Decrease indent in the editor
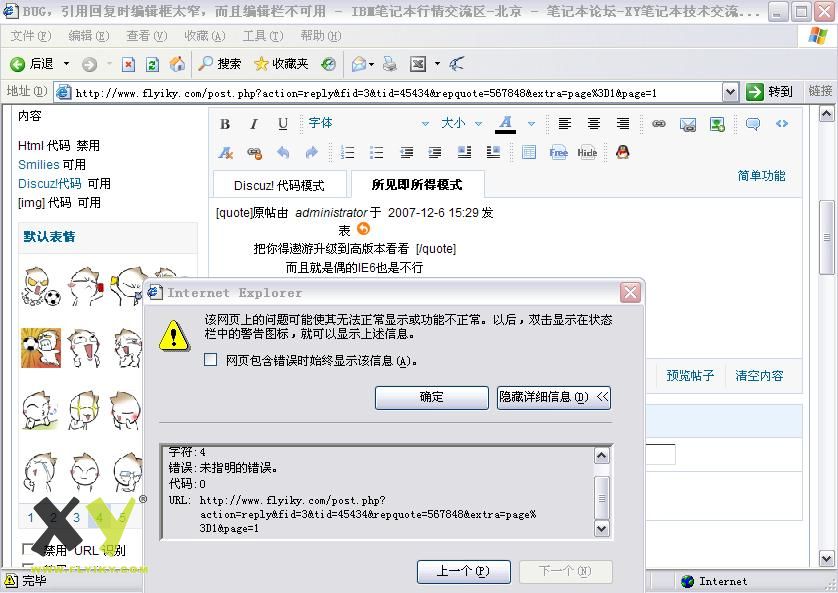This screenshot has height=593, width=838. (406, 153)
